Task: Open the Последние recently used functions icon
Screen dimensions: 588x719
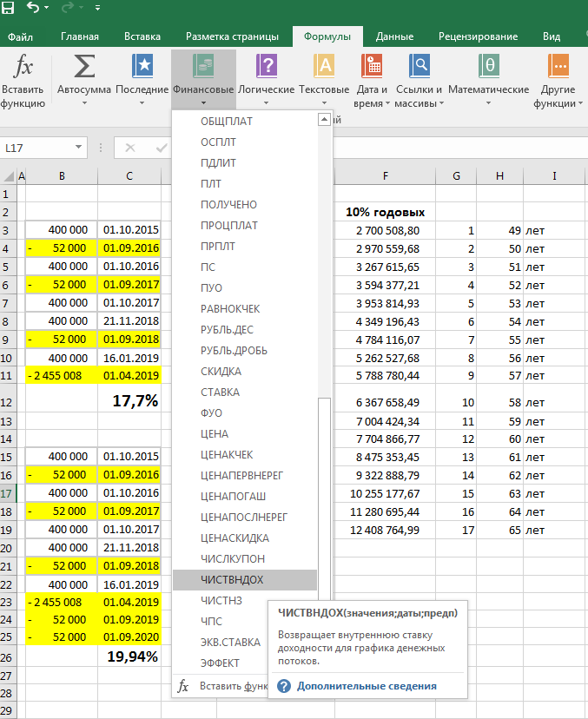Action: point(142,66)
